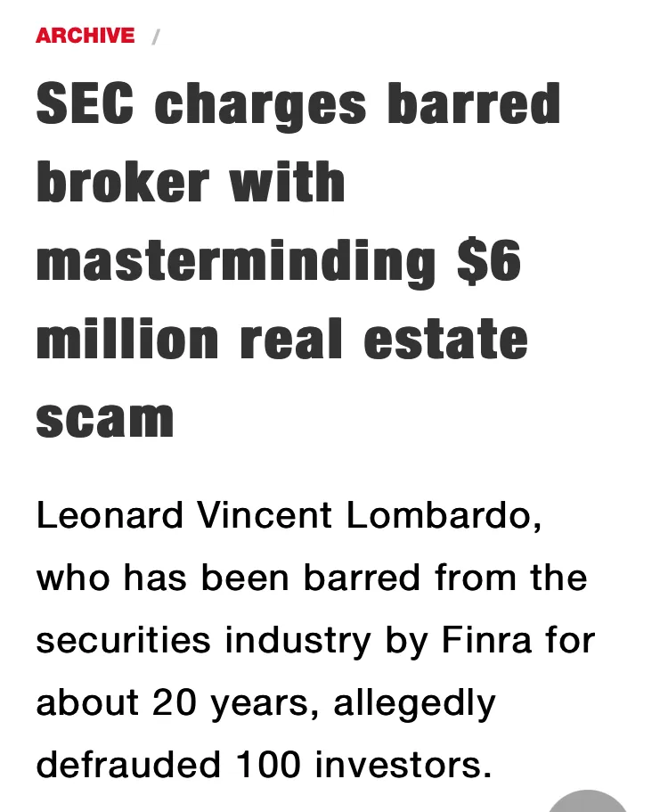Image resolution: width=668 pixels, height=812 pixels.
Task: Click '$6' in the article headline
Action: pyautogui.click(x=489, y=261)
